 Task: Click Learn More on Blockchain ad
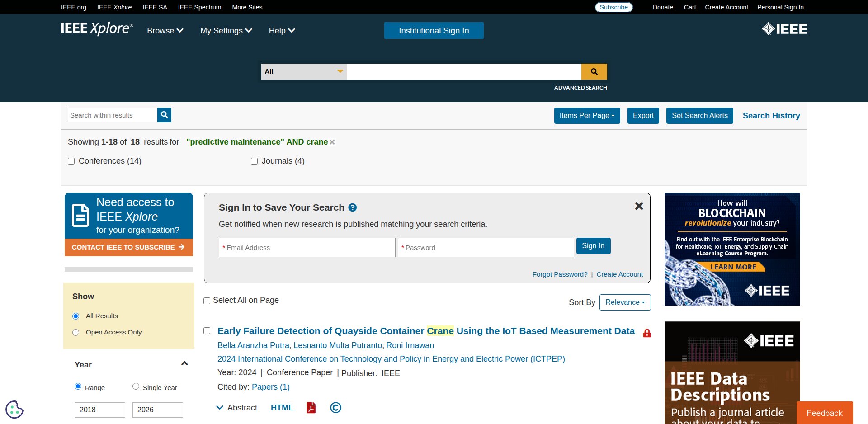(733, 267)
